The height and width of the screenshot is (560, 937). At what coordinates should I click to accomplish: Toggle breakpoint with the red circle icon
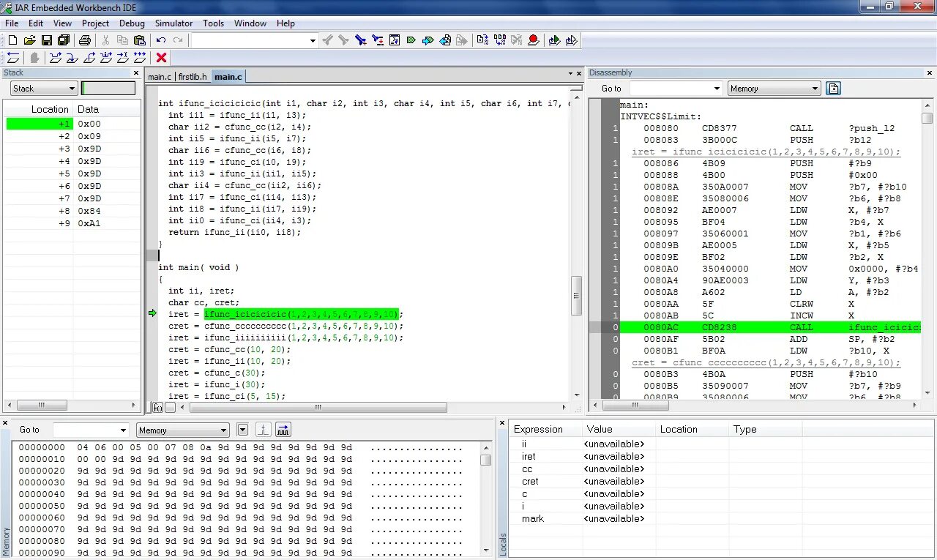[533, 40]
